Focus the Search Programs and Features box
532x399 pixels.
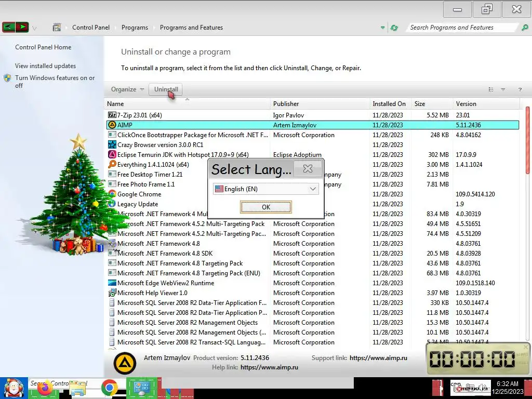click(462, 28)
